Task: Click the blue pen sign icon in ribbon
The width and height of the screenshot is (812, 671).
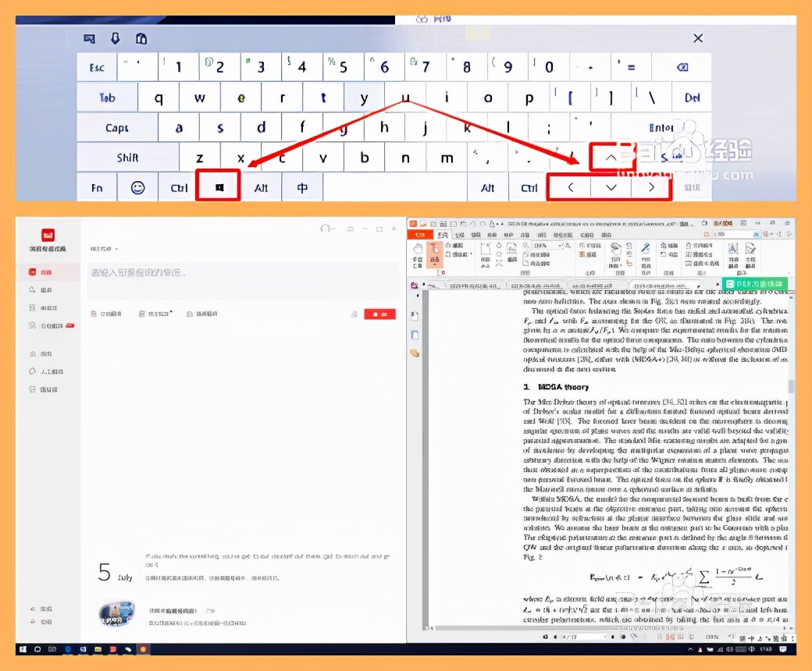Action: click(646, 248)
